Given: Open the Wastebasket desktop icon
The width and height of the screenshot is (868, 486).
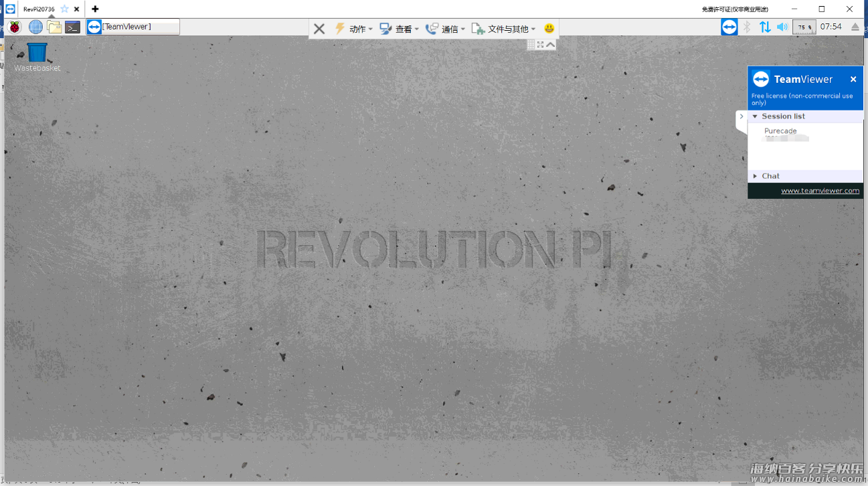Looking at the screenshot, I should (37, 57).
